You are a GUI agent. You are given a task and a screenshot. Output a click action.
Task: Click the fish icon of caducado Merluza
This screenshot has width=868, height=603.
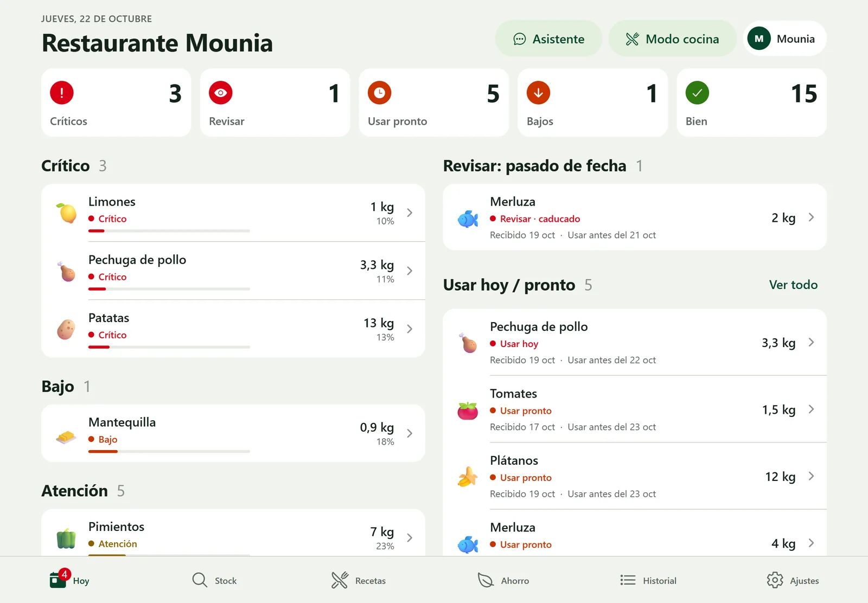pyautogui.click(x=468, y=219)
